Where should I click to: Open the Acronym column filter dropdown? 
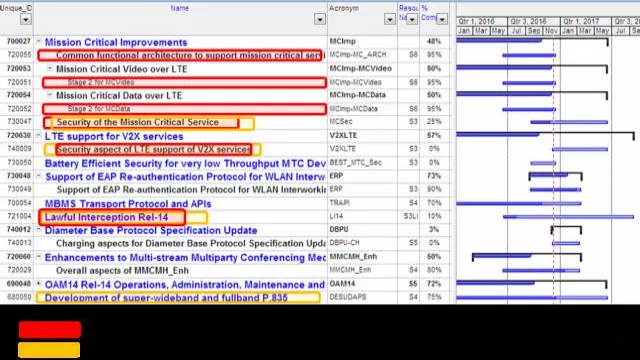coord(389,19)
